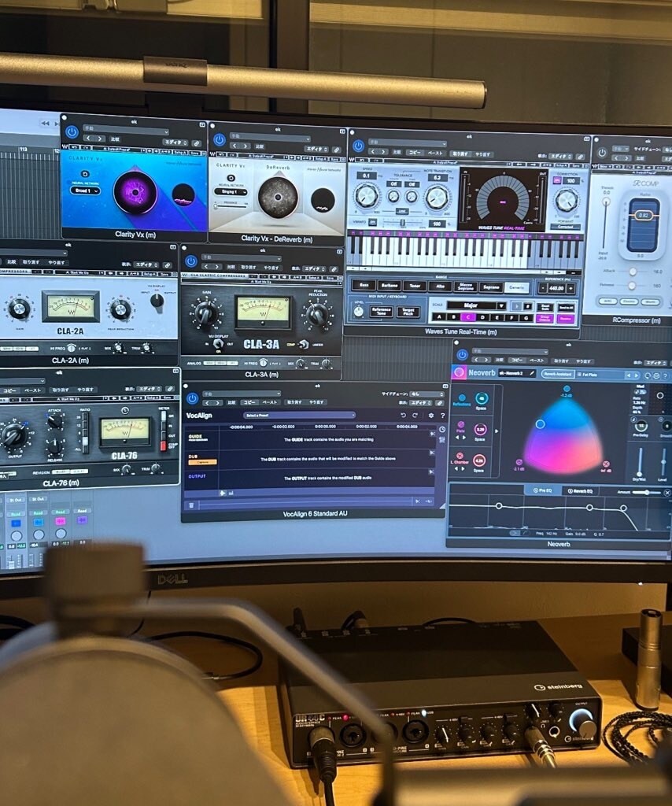
Task: Click Neoverb logo icon
Action: coord(459,372)
